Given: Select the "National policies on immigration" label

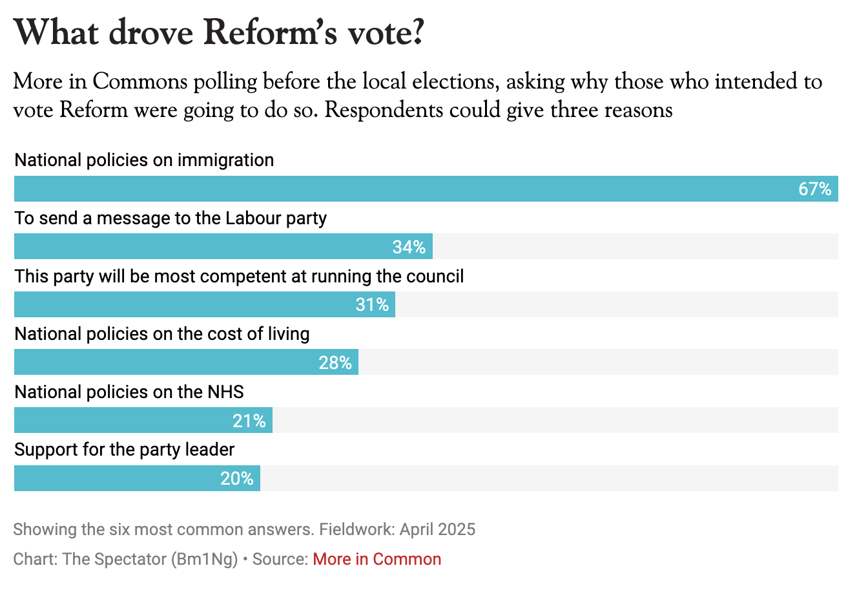Looking at the screenshot, I should (144, 160).
